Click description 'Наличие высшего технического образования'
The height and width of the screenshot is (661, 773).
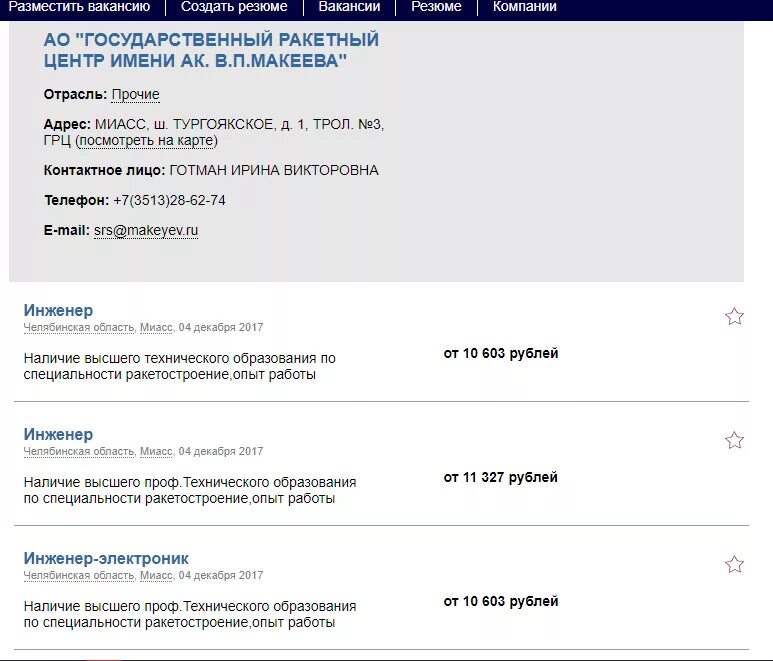[179, 366]
